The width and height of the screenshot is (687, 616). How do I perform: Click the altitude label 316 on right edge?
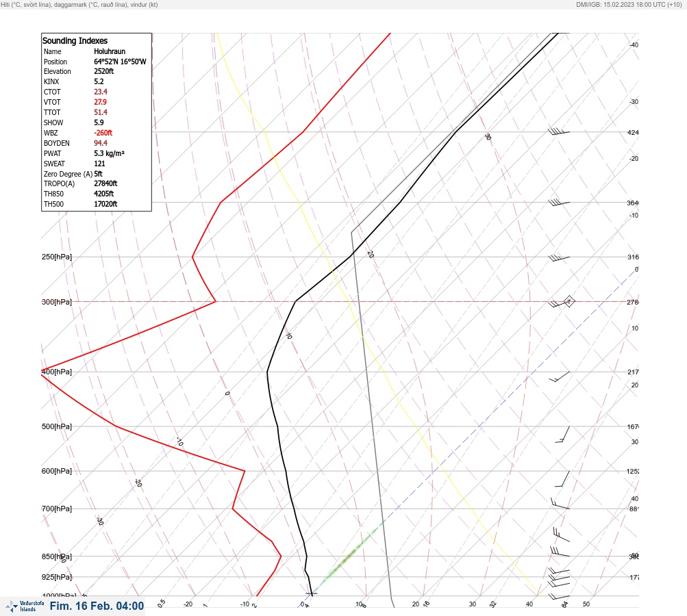coord(633,257)
